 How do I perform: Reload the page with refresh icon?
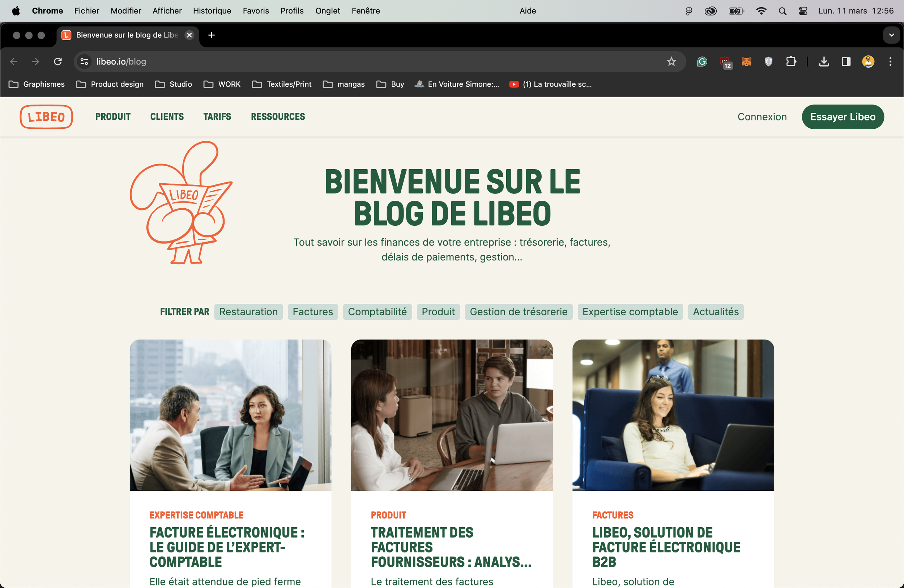pyautogui.click(x=58, y=61)
